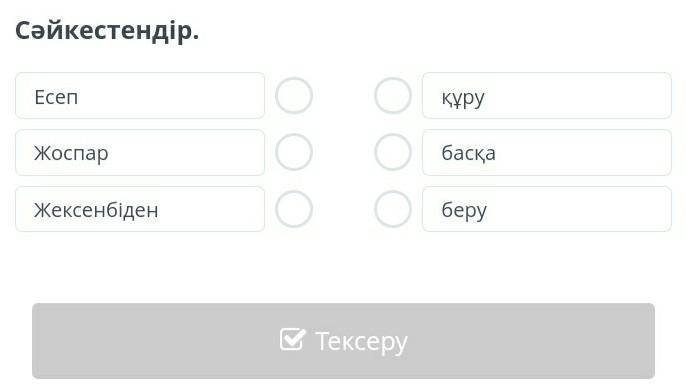Viewport: 686px width, 389px height.
Task: Choose the circle left of басқа
Action: click(393, 152)
